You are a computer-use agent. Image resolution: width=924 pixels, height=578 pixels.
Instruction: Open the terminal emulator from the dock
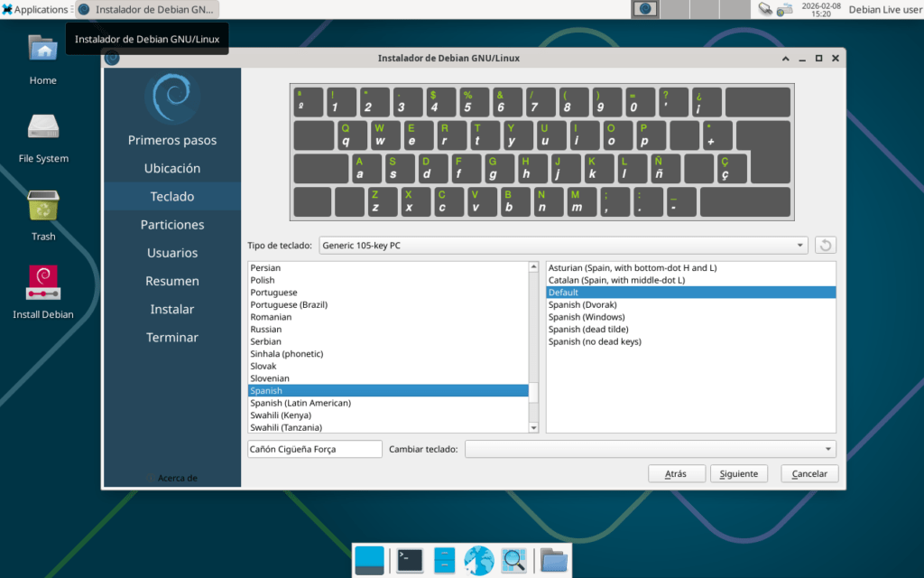coord(410,560)
